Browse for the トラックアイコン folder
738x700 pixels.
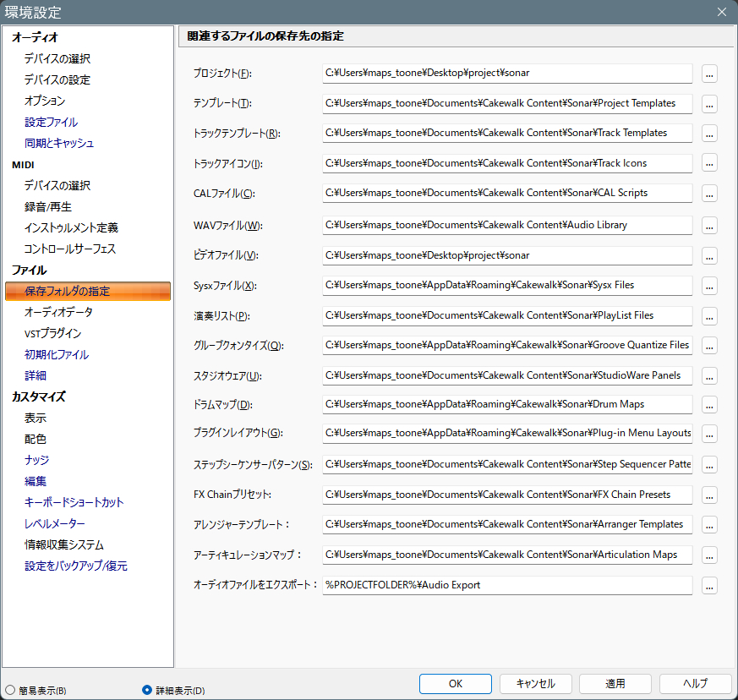coord(709,164)
